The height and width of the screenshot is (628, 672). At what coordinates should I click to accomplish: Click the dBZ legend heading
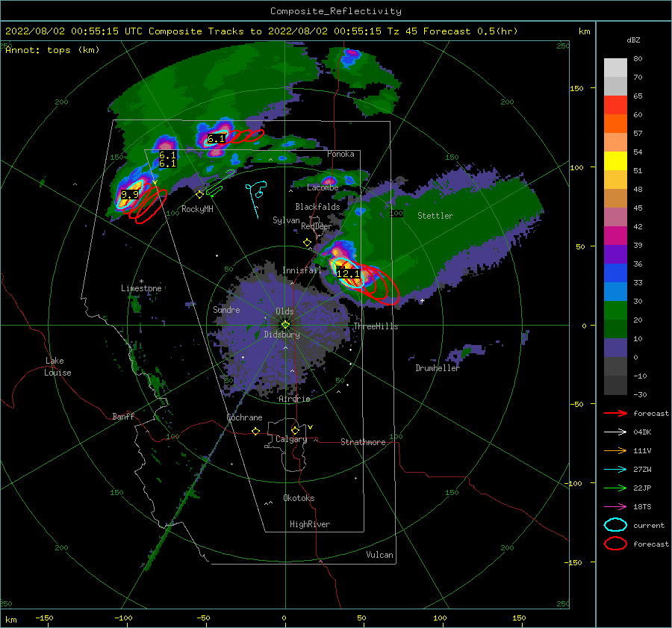(x=633, y=40)
